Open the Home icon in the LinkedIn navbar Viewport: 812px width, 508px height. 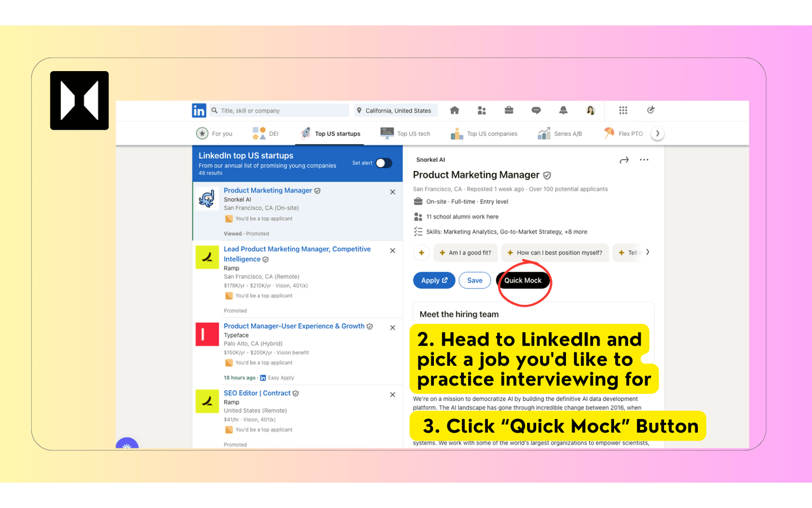point(454,110)
